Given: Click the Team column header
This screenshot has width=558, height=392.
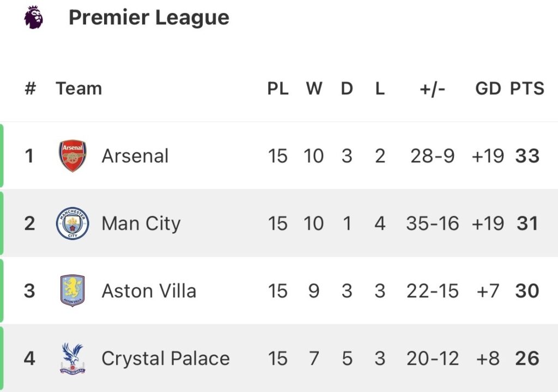Looking at the screenshot, I should (x=79, y=89).
